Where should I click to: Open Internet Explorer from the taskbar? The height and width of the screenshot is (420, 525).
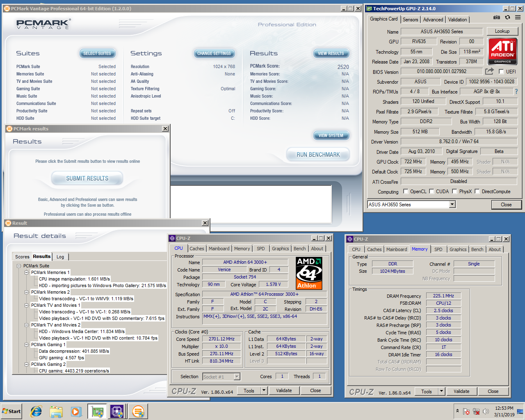click(x=36, y=411)
